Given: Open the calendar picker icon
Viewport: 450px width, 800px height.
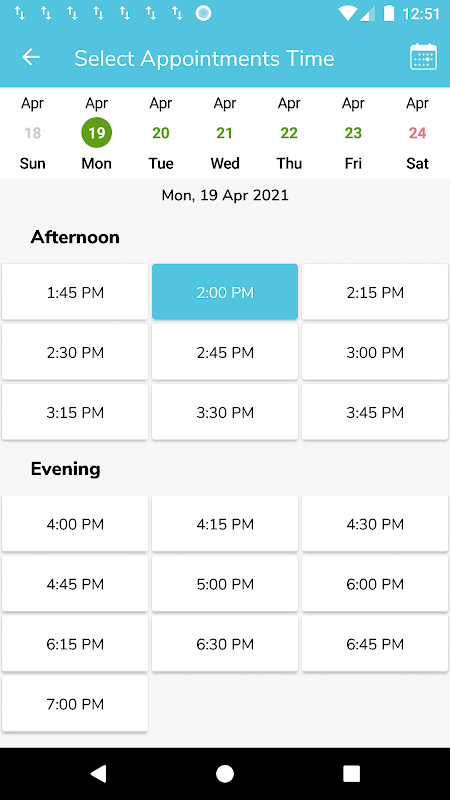Looking at the screenshot, I should 423,57.
